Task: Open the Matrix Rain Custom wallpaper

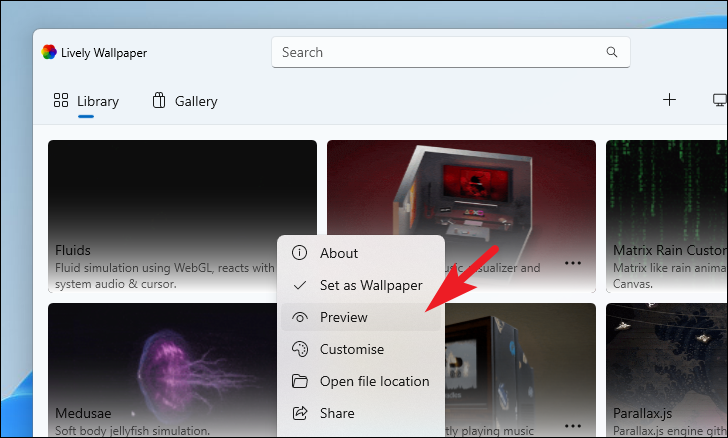Action: click(667, 216)
